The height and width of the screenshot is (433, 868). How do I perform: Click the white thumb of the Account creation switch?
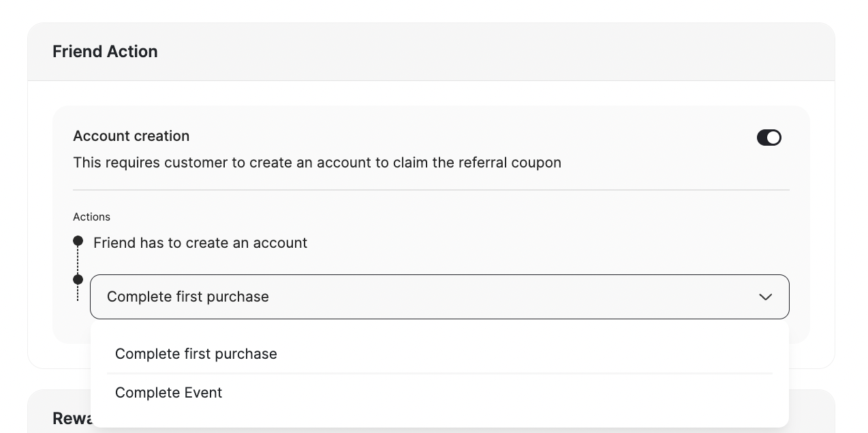coord(774,138)
